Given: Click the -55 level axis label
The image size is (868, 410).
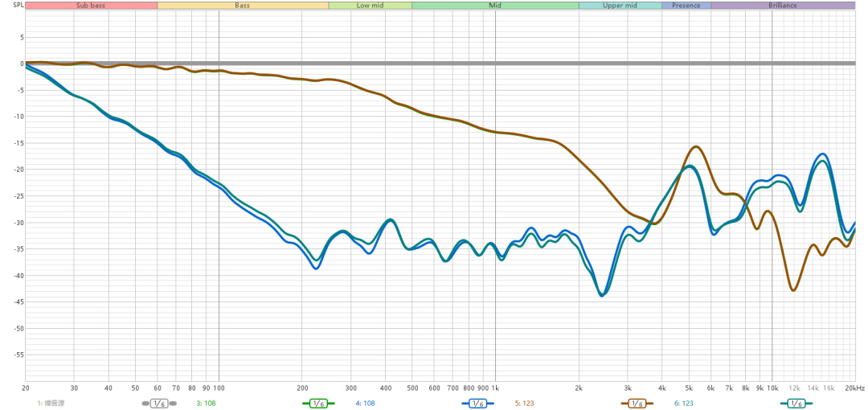Looking at the screenshot, I should pyautogui.click(x=18, y=355).
